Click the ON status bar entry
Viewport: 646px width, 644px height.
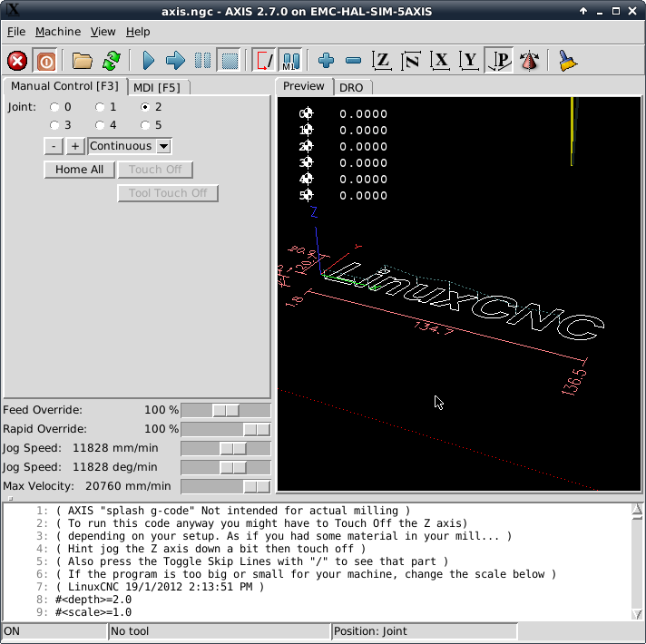pos(54,631)
